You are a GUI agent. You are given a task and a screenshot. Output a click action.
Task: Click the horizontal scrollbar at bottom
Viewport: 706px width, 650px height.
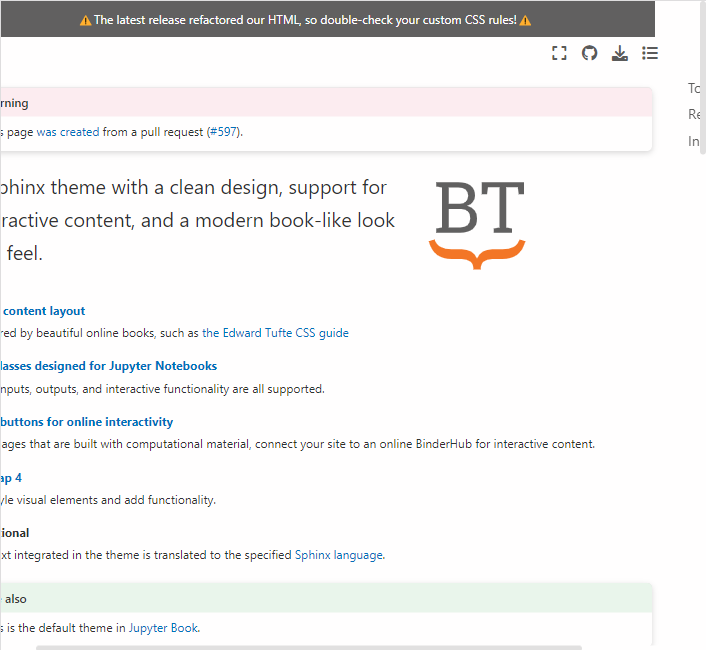(x=308, y=648)
